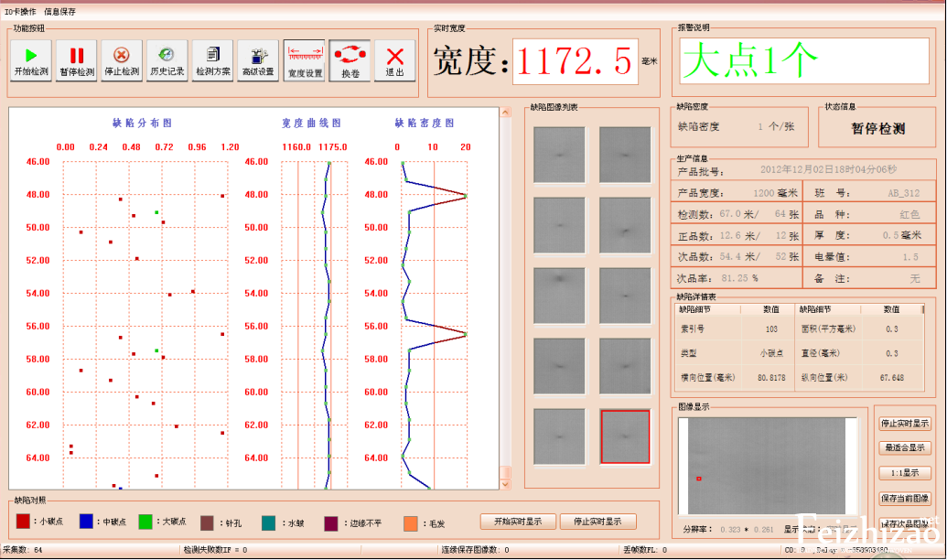This screenshot has height=560, width=947.
Task: Click the 横向位置 value 80.8178
Action: coord(772,378)
